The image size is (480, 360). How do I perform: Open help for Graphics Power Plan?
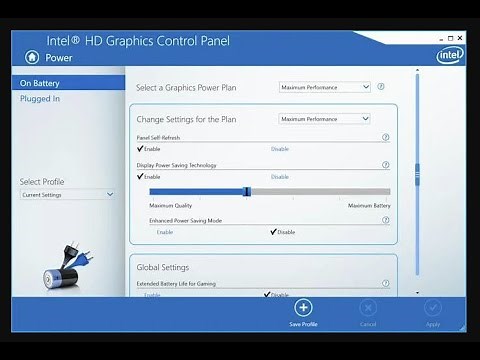(381, 87)
